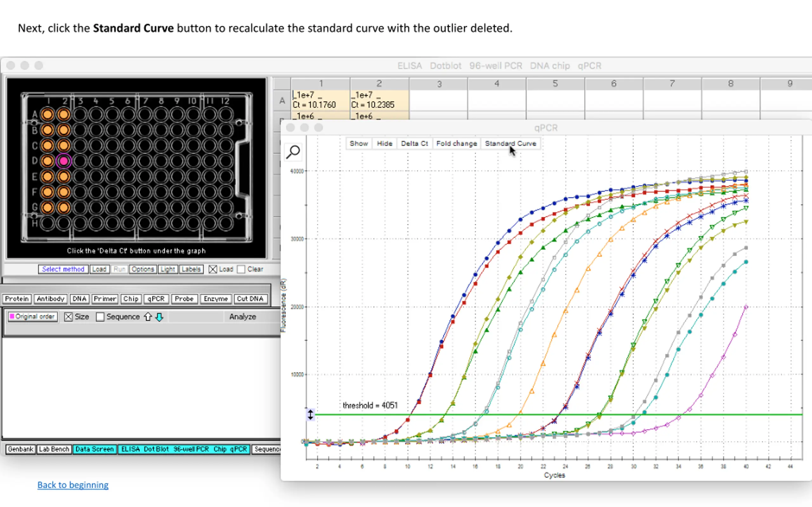
Task: Toggle the Clear checkbox
Action: coord(241,269)
